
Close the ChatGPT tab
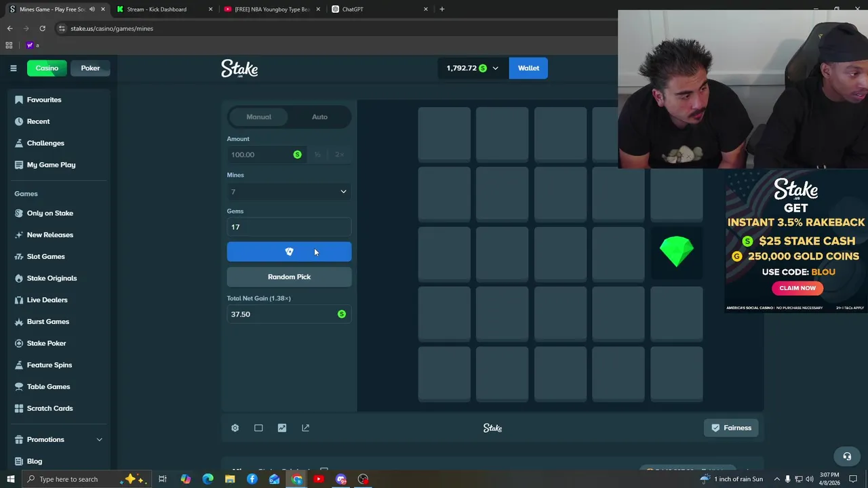point(426,9)
